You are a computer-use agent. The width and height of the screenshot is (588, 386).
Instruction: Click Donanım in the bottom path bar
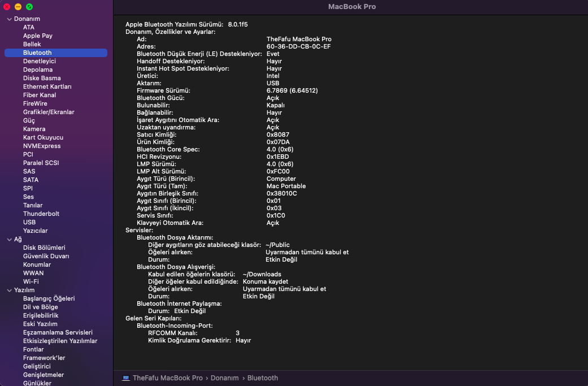[224, 378]
